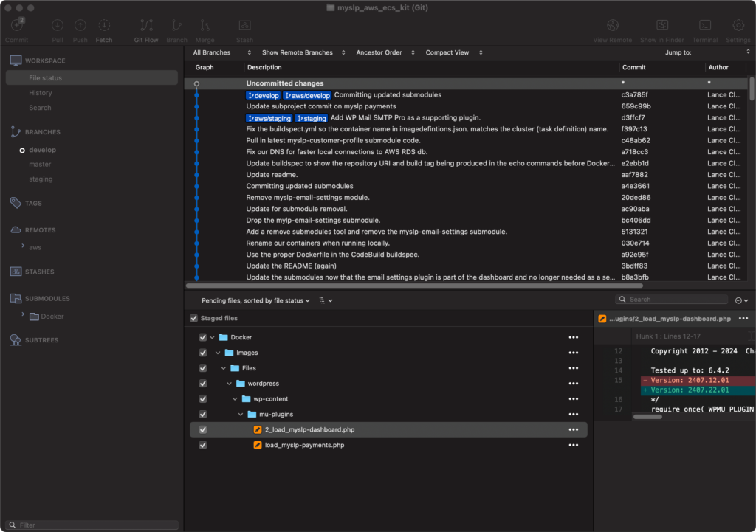Open the Settings gear icon
The height and width of the screenshot is (532, 756).
point(738,26)
